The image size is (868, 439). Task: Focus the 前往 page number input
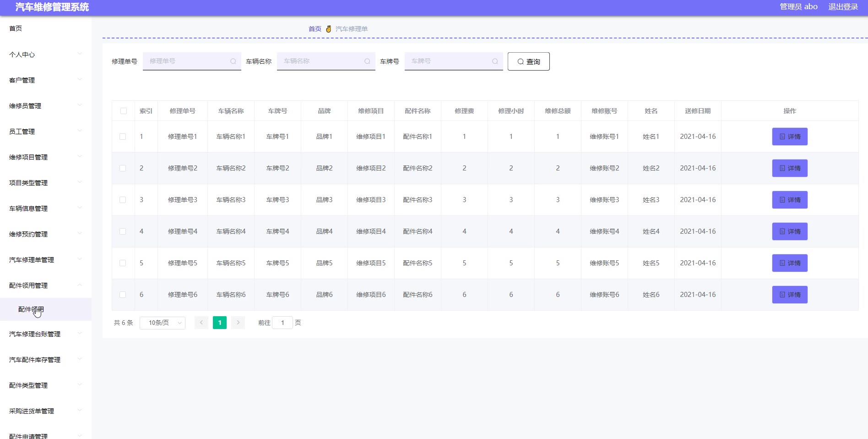point(282,323)
